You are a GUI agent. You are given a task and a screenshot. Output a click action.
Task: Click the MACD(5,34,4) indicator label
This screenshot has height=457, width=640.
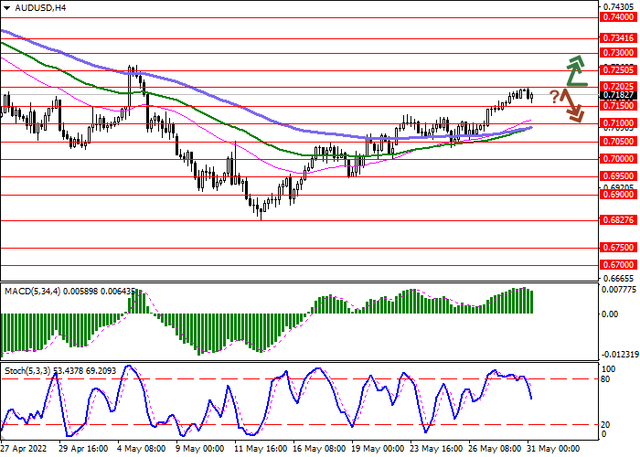pyautogui.click(x=27, y=291)
